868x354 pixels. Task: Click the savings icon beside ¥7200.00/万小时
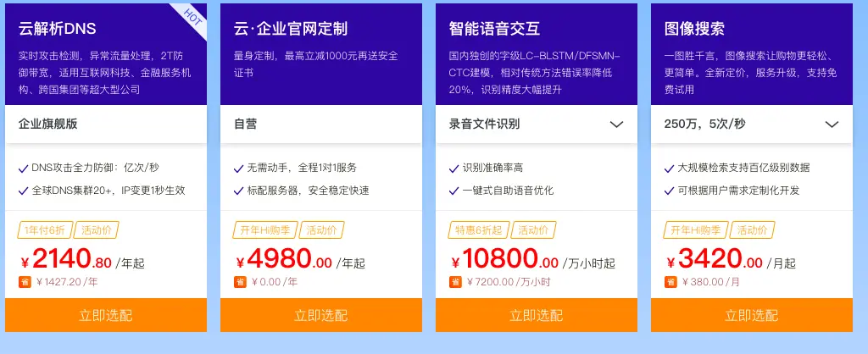coord(454,282)
